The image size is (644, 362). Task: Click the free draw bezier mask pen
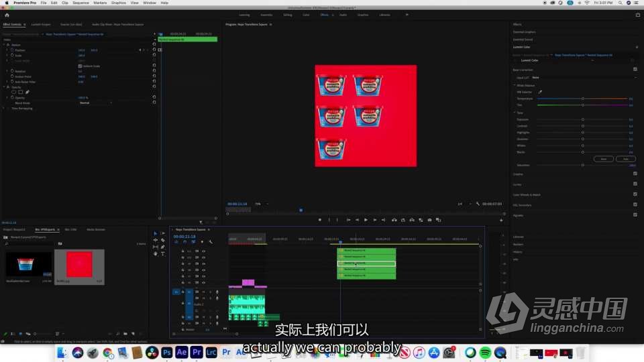(x=28, y=93)
